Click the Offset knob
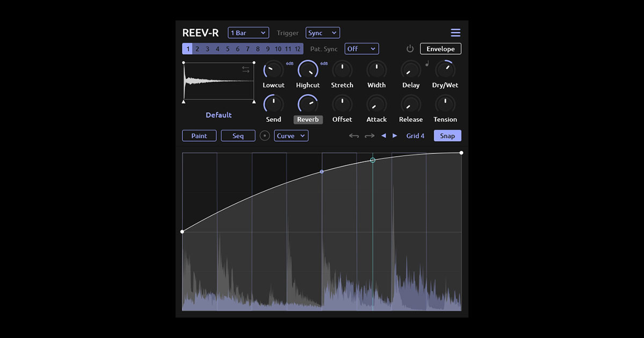Screen dimensions: 644x338 (342, 104)
